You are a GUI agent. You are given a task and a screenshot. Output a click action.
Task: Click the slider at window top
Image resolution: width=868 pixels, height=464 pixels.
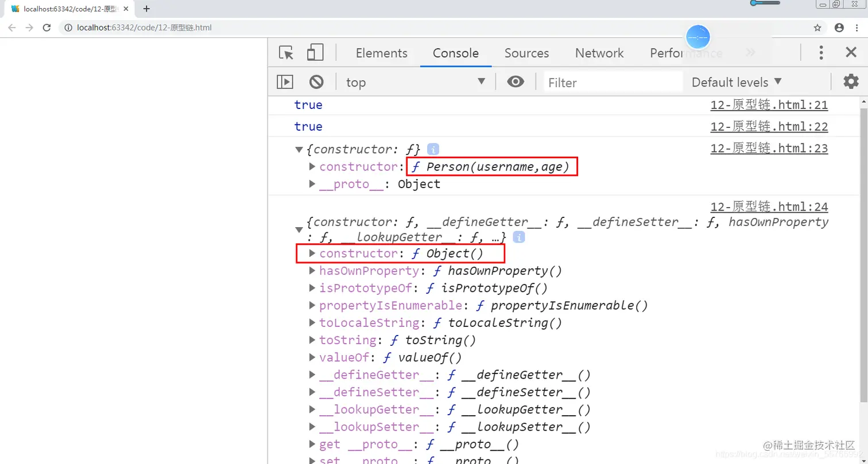[765, 3]
